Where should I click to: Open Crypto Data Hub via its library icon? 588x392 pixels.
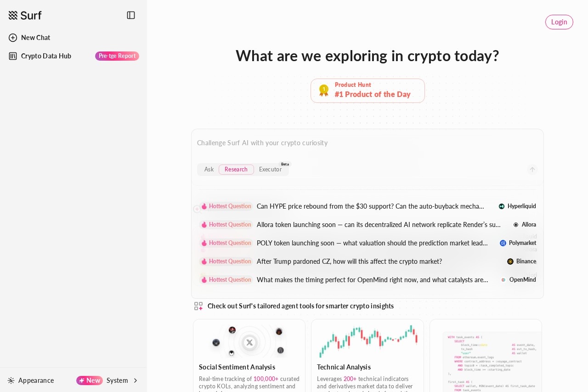[x=12, y=56]
